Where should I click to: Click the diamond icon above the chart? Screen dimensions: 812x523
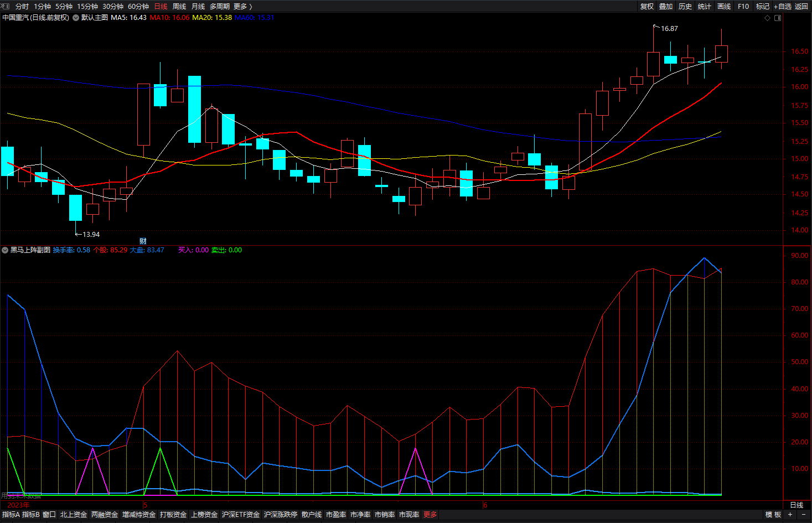[767, 18]
